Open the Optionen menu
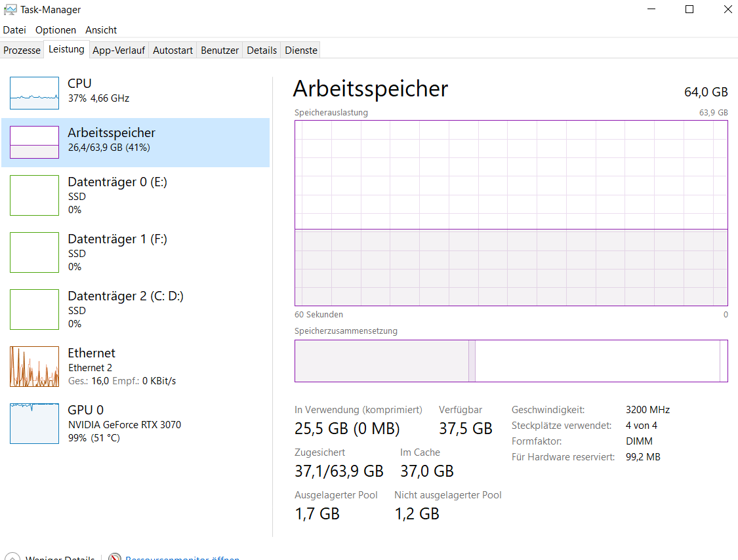Viewport: 738px width, 560px height. pos(56,30)
